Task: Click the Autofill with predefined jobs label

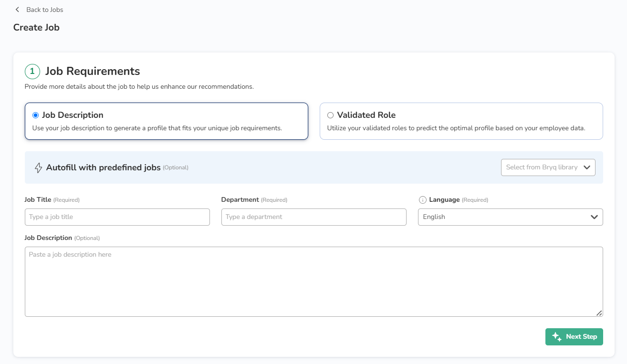Action: [x=103, y=167]
